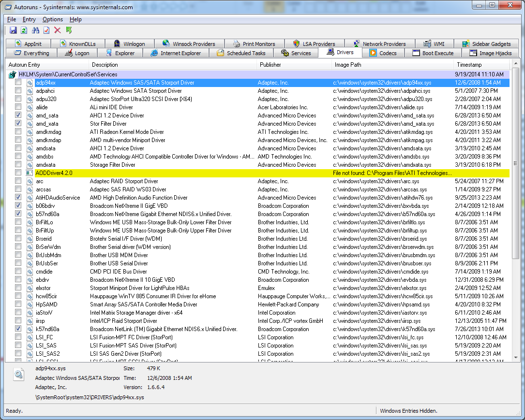The image size is (525, 420).
Task: Click the driver icon of amdsbs row
Action: click(x=30, y=157)
